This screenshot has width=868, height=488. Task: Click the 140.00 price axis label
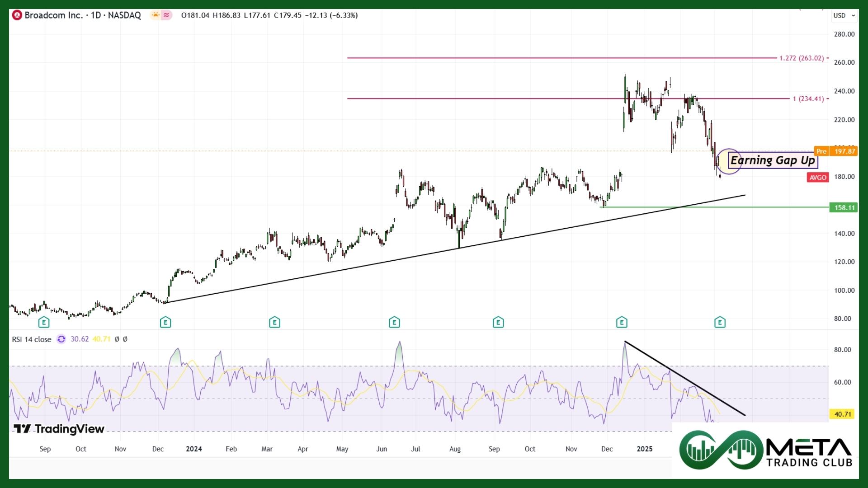point(844,234)
